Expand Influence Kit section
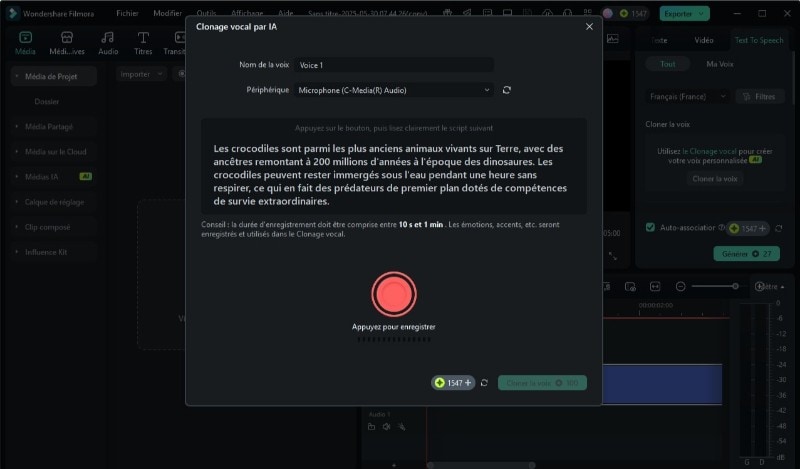This screenshot has height=469, width=800. coord(54,252)
